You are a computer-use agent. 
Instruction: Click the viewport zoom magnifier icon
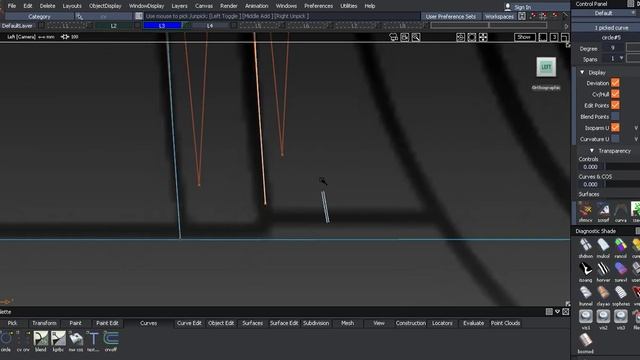[x=416, y=37]
